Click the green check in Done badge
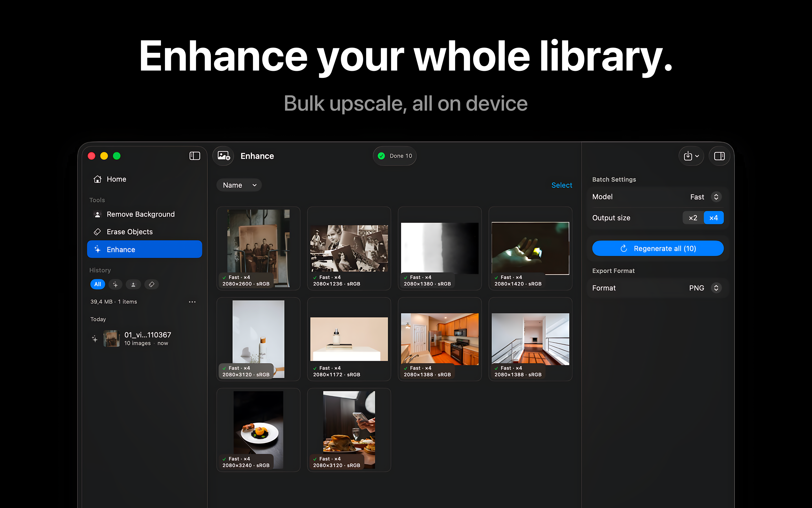This screenshot has width=812, height=508. pos(381,156)
